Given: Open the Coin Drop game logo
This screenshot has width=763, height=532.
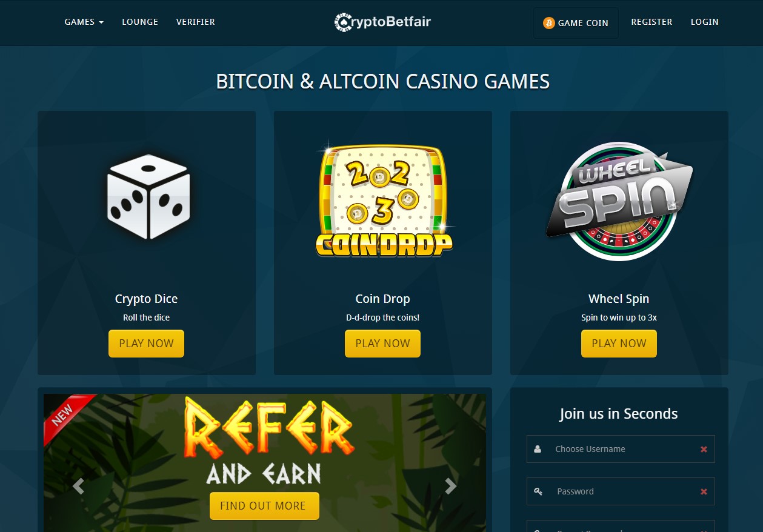Looking at the screenshot, I should [384, 199].
